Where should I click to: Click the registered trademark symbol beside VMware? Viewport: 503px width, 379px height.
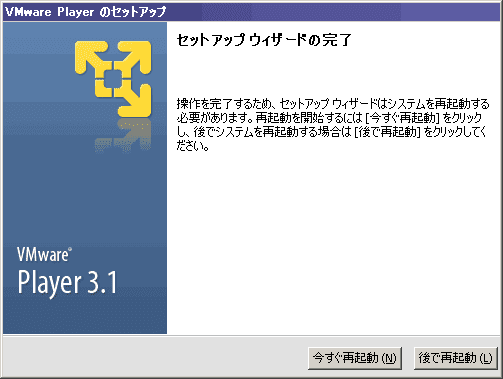tap(70, 249)
